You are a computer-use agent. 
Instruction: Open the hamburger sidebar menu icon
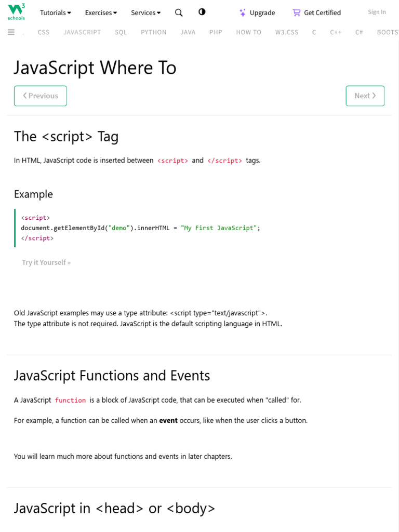tap(11, 32)
